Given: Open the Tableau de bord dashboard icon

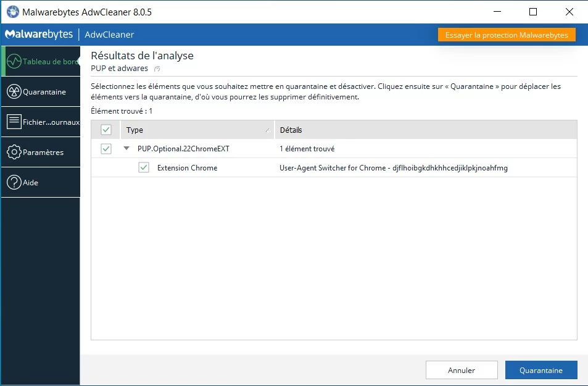Looking at the screenshot, I should coord(14,61).
